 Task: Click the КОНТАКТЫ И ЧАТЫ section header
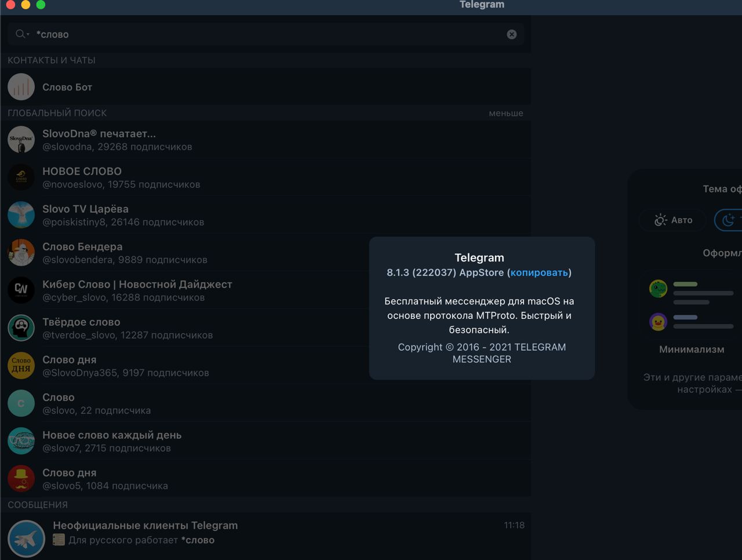click(52, 60)
